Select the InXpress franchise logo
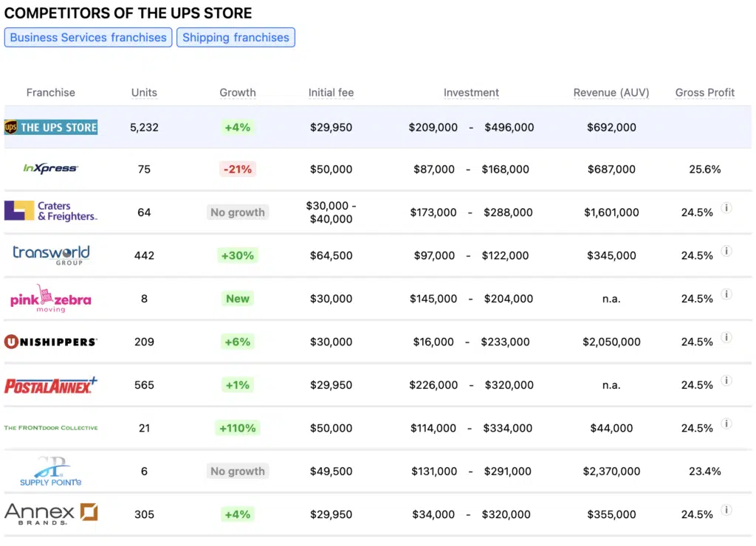 coord(51,168)
